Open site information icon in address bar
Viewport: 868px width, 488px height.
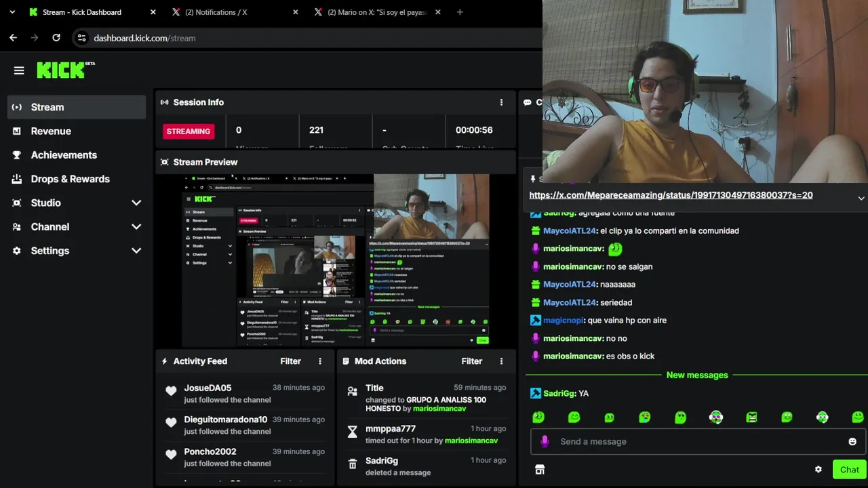81,38
